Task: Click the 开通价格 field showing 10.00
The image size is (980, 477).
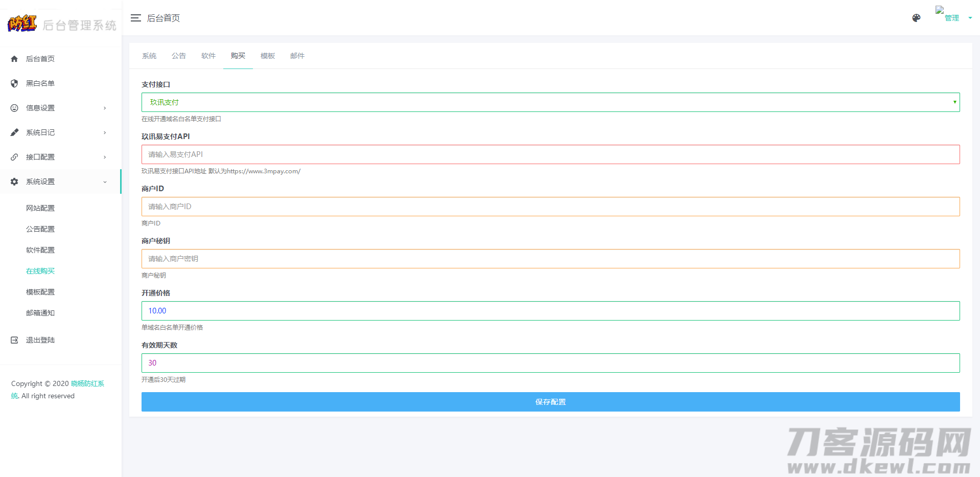Action: [x=550, y=311]
